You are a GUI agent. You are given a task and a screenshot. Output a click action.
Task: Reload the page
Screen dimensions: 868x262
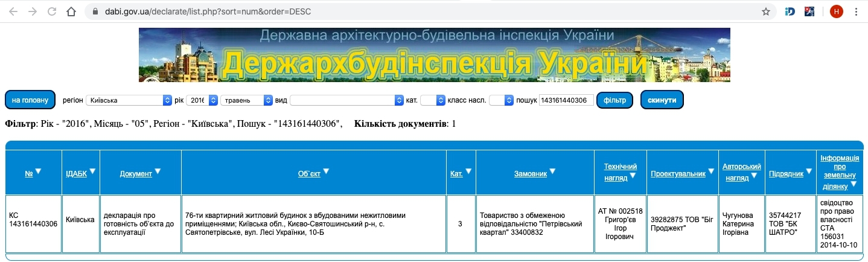(52, 11)
